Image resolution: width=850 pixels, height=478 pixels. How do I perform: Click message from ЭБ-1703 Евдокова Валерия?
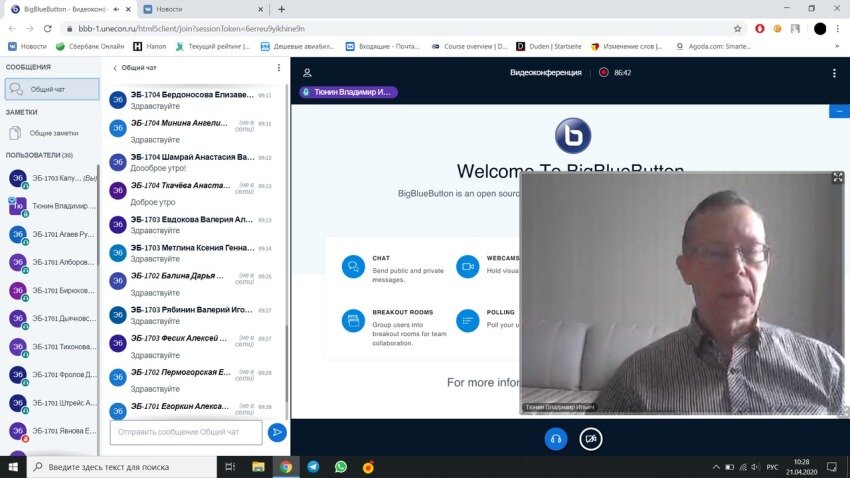click(191, 225)
